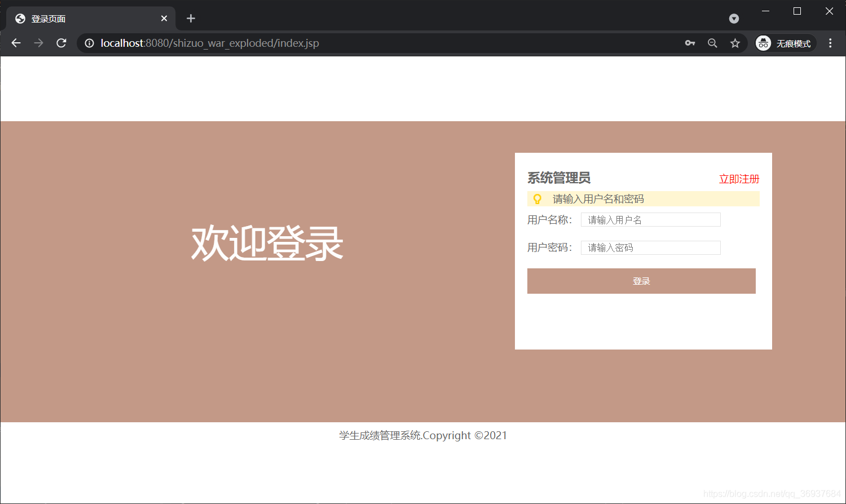Focus the 请输入密码 password field
This screenshot has height=504, width=846.
tap(651, 247)
